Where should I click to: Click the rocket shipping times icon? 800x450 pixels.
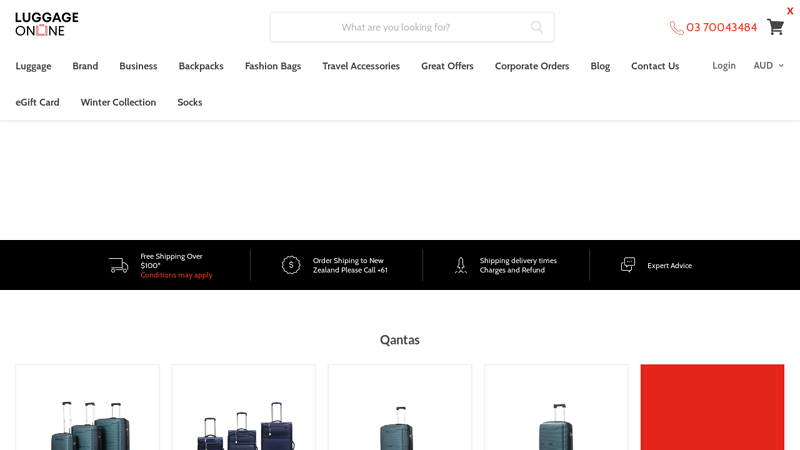[461, 265]
